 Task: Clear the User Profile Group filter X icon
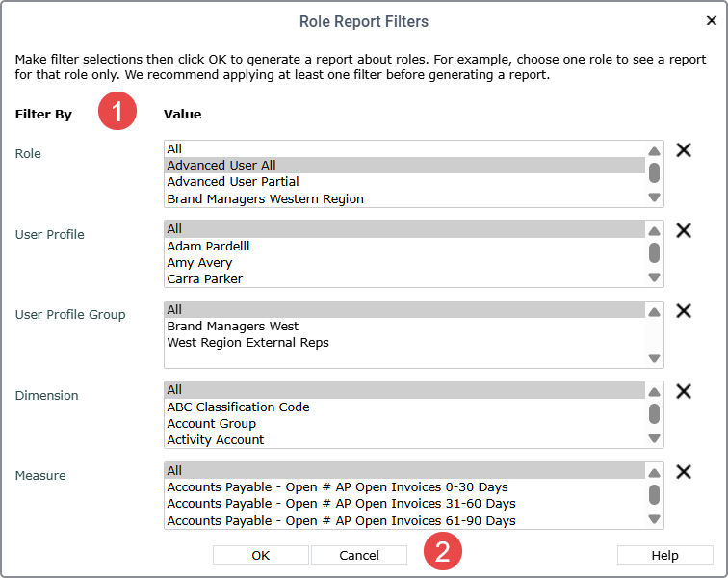coord(684,311)
